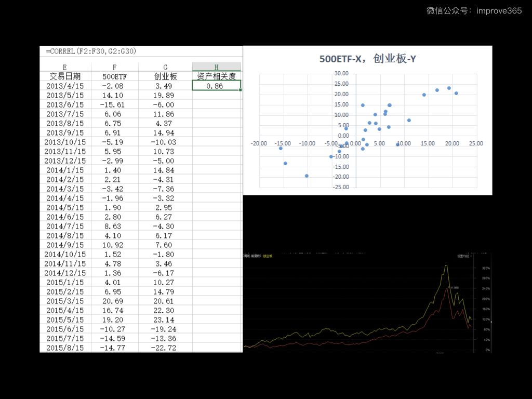Click the 25.00 label on the horizontal axis
The width and height of the screenshot is (532, 399).
pos(475,143)
